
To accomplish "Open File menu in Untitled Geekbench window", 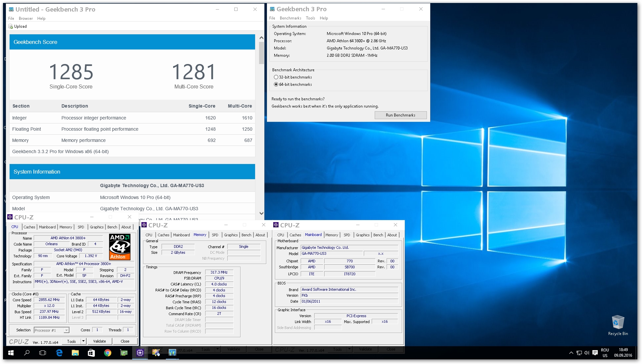I will 11,18.
